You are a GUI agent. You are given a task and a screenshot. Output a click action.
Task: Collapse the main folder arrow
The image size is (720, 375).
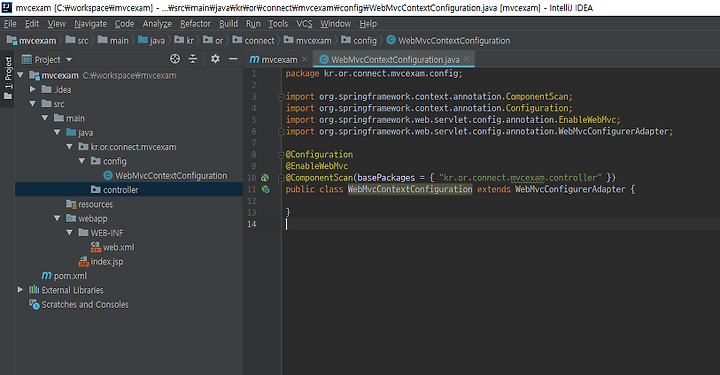click(x=45, y=118)
